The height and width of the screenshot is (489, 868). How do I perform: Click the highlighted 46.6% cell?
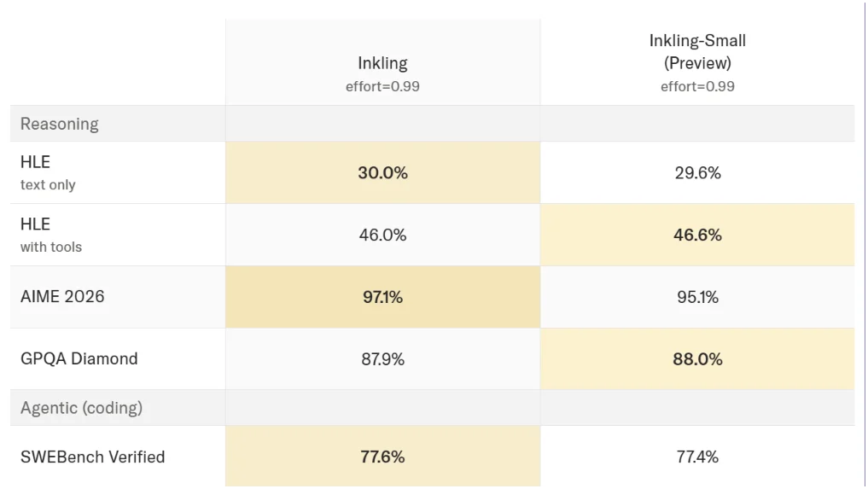(697, 235)
